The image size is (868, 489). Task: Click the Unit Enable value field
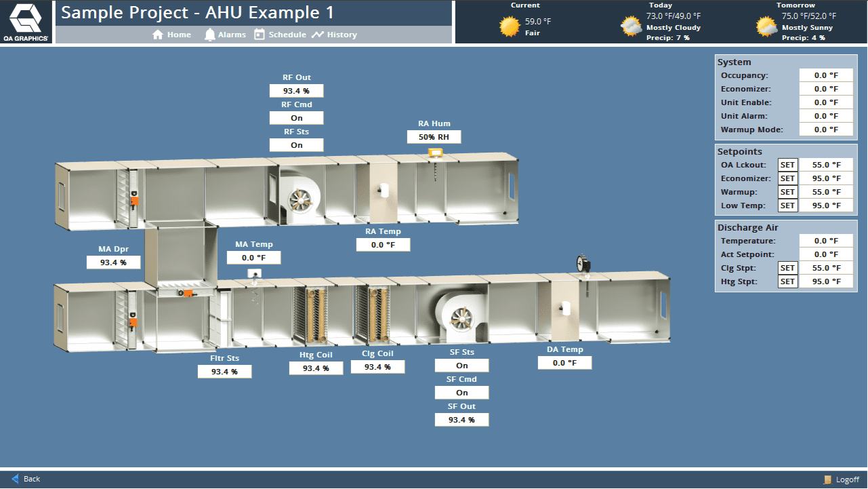[x=827, y=102]
